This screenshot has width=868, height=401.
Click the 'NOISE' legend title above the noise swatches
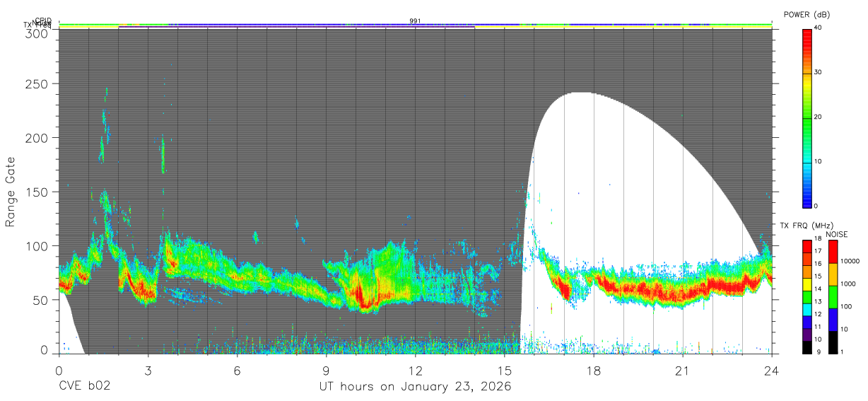coord(838,234)
